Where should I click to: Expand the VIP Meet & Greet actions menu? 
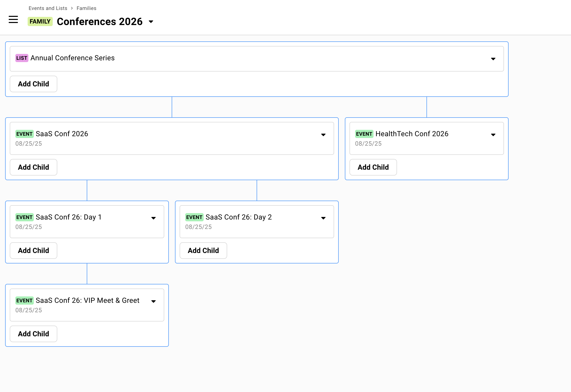click(153, 302)
